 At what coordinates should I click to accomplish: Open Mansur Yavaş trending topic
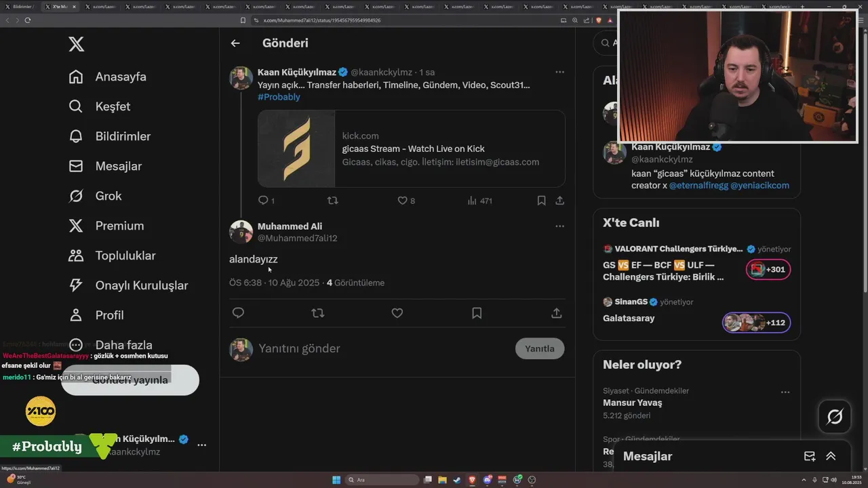633,403
